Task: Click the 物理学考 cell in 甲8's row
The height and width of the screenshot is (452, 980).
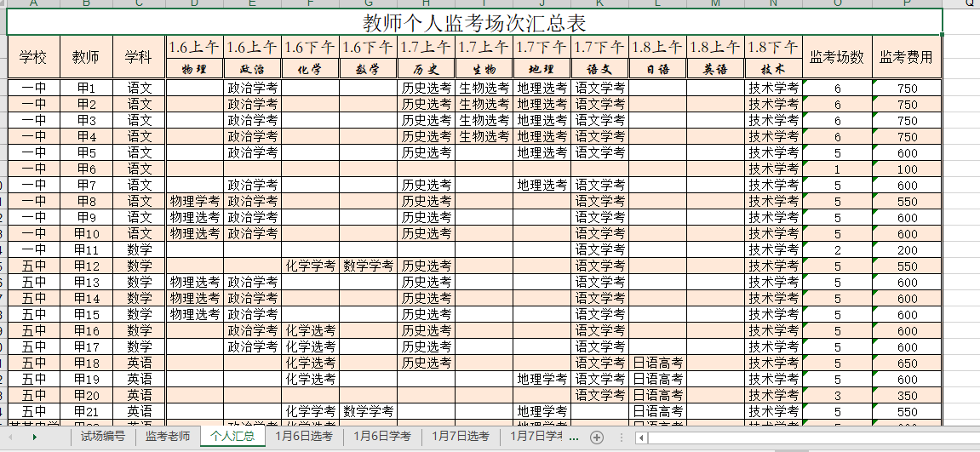Action: point(194,201)
